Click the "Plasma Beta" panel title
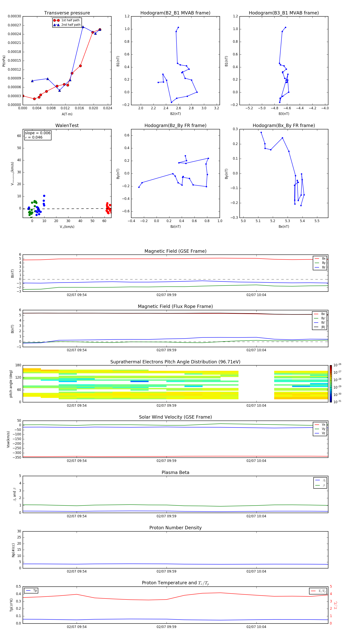Screen dimensions: 351x644 coord(175,472)
